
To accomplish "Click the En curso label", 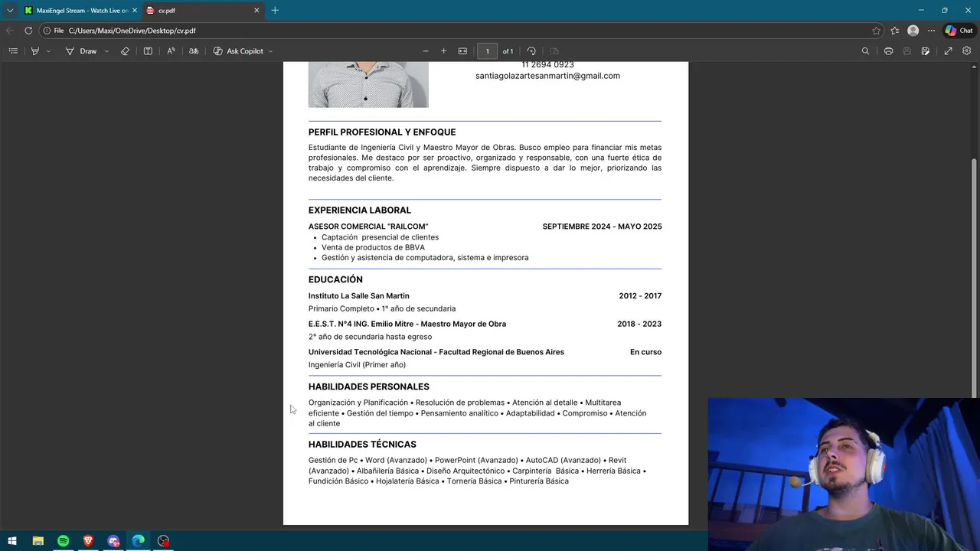I will pos(645,352).
